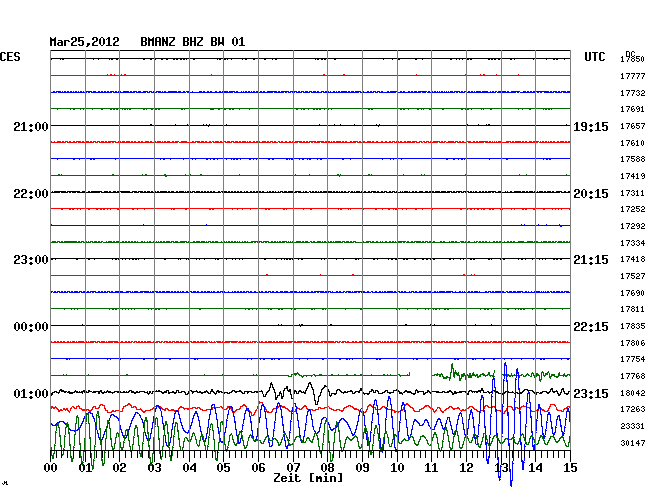Click the amplitude value 17263

tap(633, 409)
